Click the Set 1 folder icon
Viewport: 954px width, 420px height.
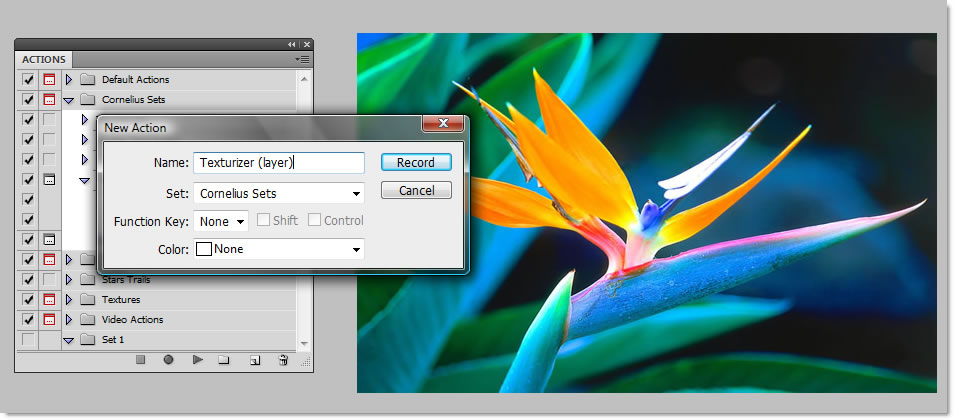(88, 340)
